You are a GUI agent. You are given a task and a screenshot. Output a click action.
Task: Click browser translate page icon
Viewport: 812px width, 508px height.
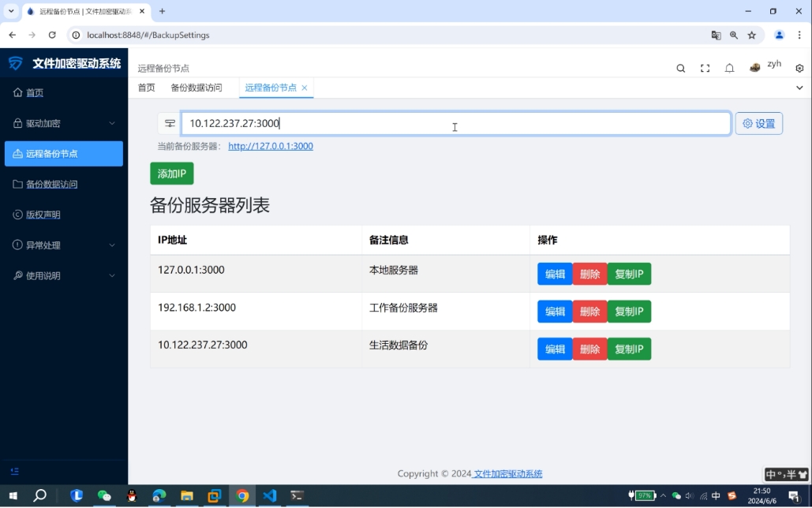click(716, 35)
